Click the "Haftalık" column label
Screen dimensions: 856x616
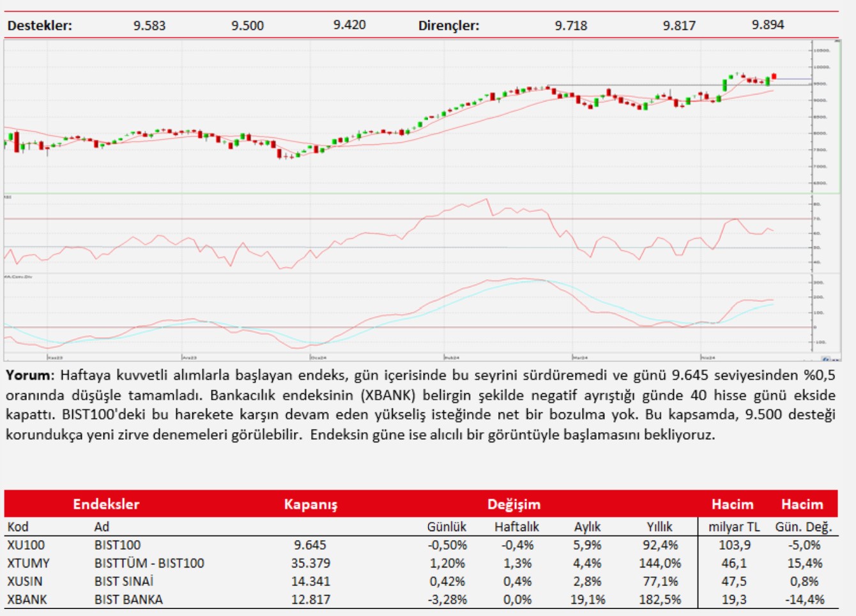[x=517, y=527]
